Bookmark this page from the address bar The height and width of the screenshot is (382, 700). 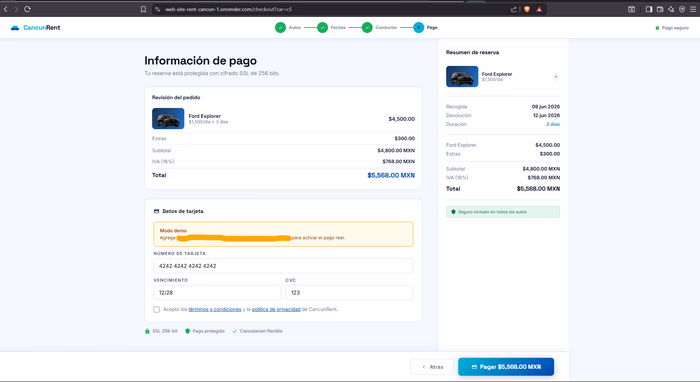(143, 9)
